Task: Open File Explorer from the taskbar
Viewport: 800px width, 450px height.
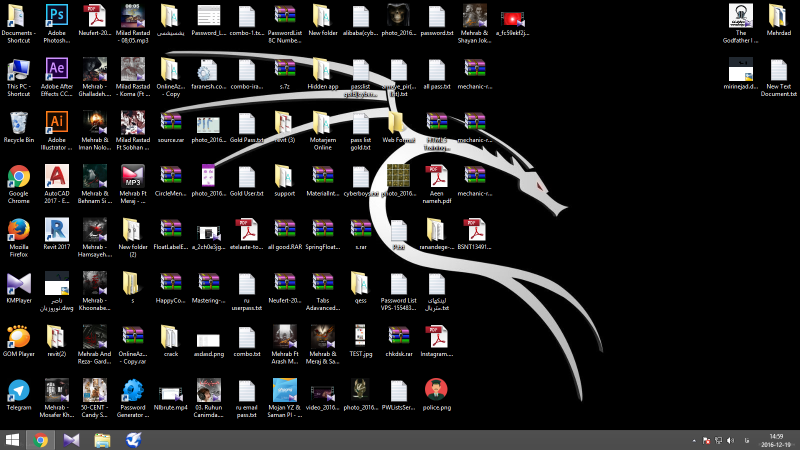Action: (101, 439)
